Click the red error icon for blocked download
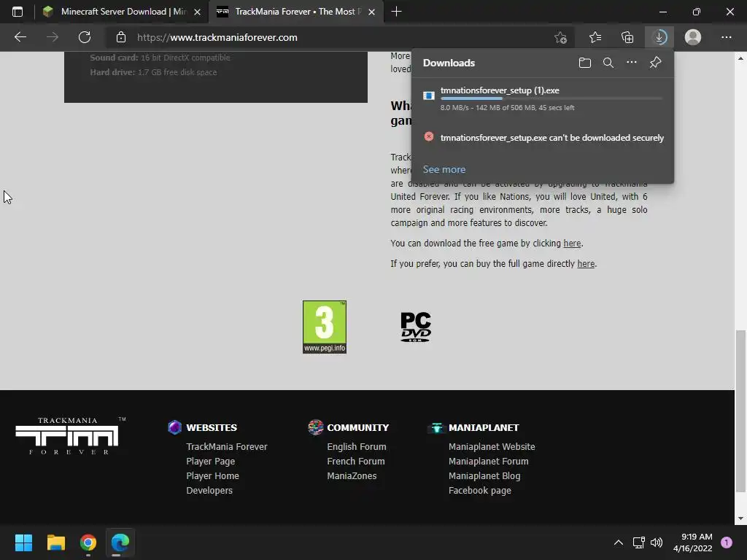Viewport: 747px width, 560px height. (x=429, y=136)
